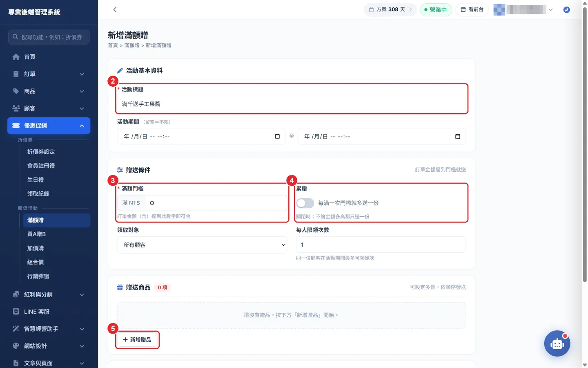Toggle the 累贈 switch on

305,203
